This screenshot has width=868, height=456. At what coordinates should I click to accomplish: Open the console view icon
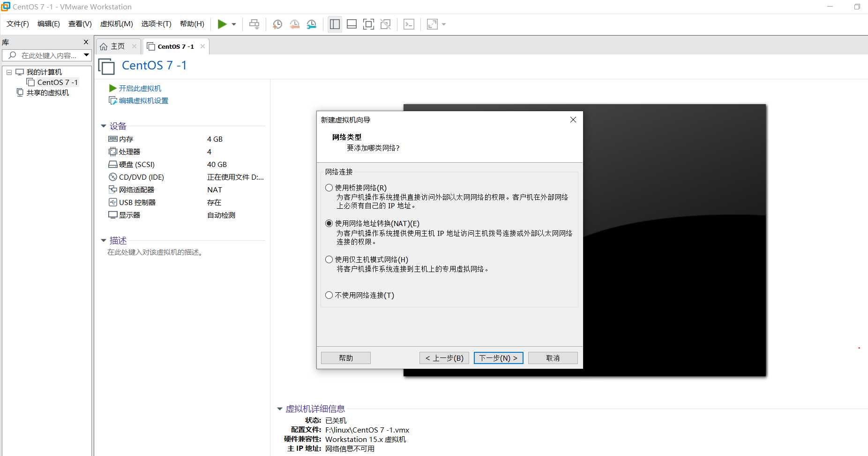point(409,24)
